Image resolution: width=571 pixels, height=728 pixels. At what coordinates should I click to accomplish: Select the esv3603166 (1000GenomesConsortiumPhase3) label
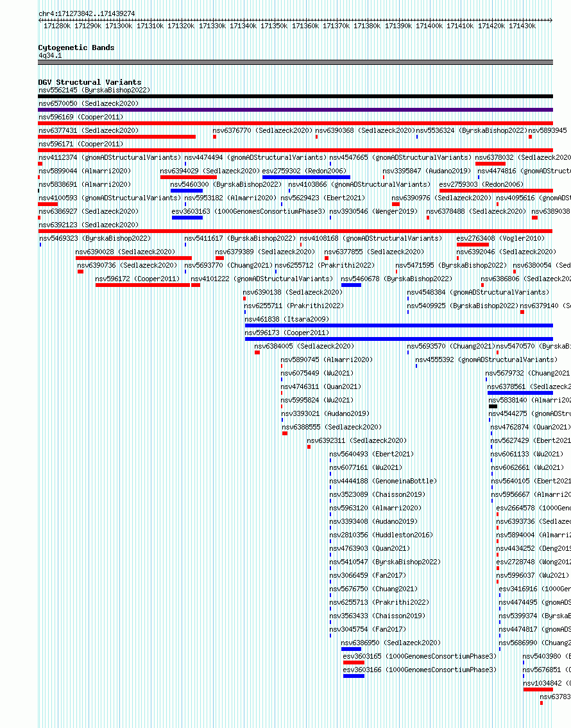click(420, 669)
